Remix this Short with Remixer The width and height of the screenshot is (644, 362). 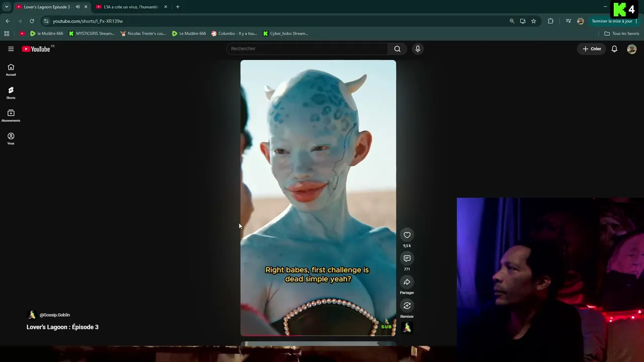(x=407, y=306)
